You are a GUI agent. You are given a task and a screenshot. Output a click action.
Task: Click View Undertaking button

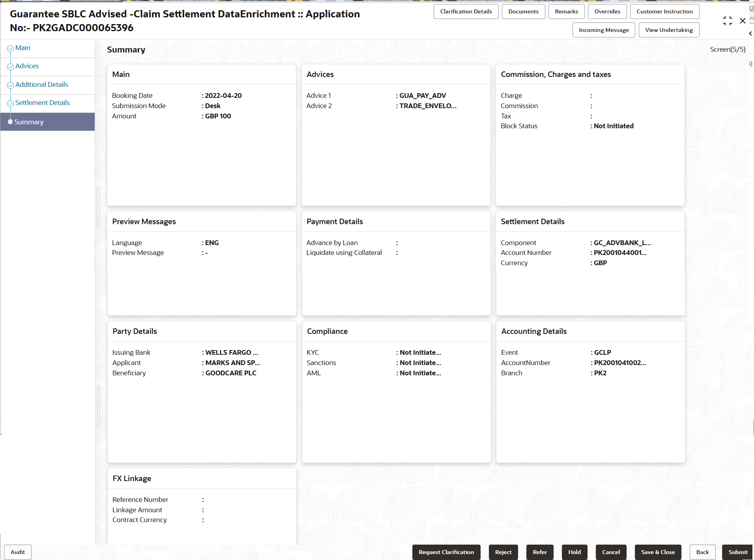pos(669,30)
